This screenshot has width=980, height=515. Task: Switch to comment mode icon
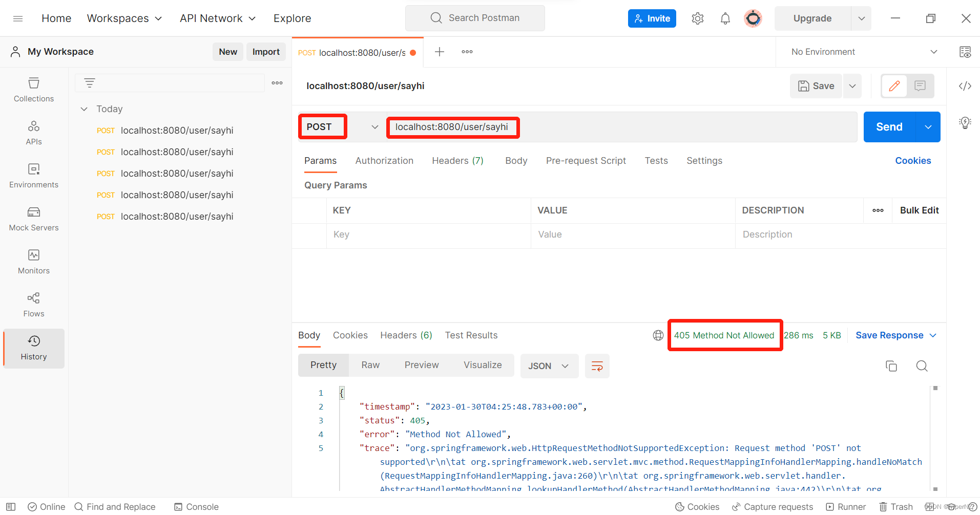point(920,86)
